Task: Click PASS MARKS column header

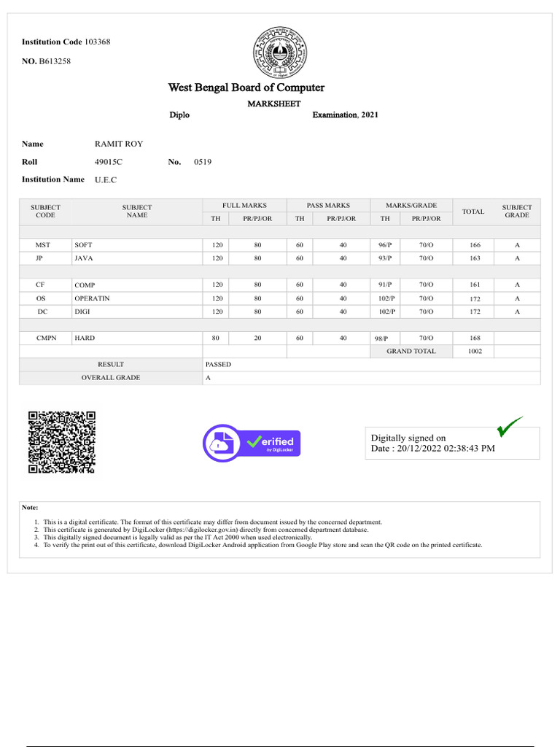Action: coord(328,205)
